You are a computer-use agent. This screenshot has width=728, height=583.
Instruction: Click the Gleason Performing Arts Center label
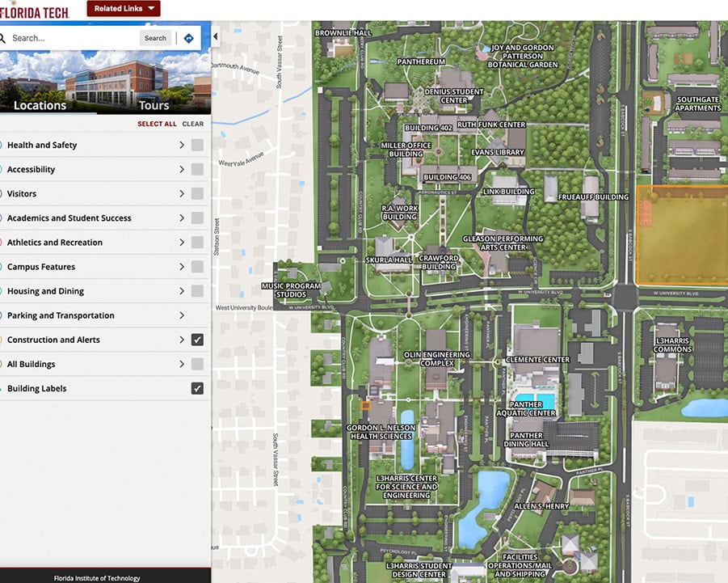click(503, 243)
